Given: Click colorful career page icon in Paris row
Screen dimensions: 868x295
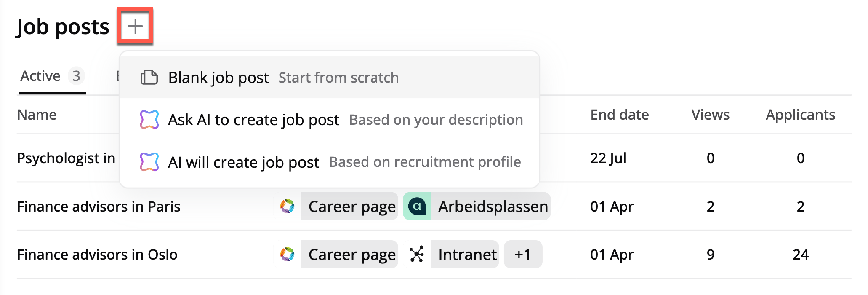Looking at the screenshot, I should [288, 206].
